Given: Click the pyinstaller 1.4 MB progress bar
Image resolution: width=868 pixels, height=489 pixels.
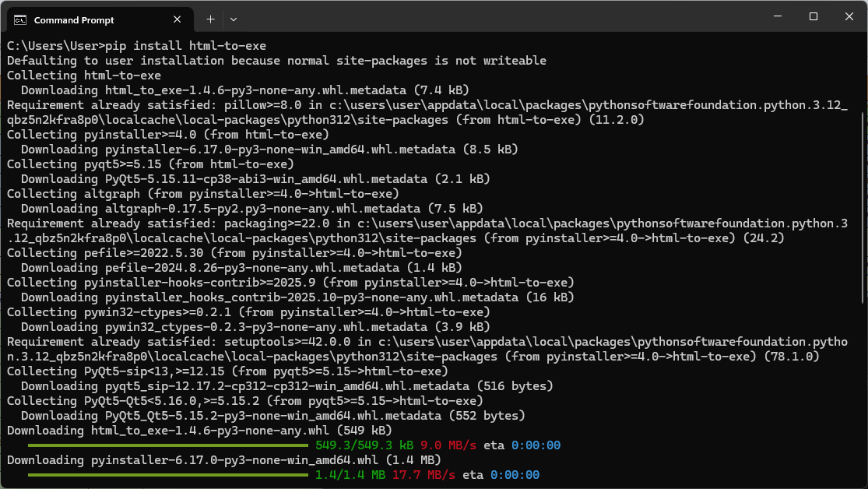Looking at the screenshot, I should (x=167, y=474).
